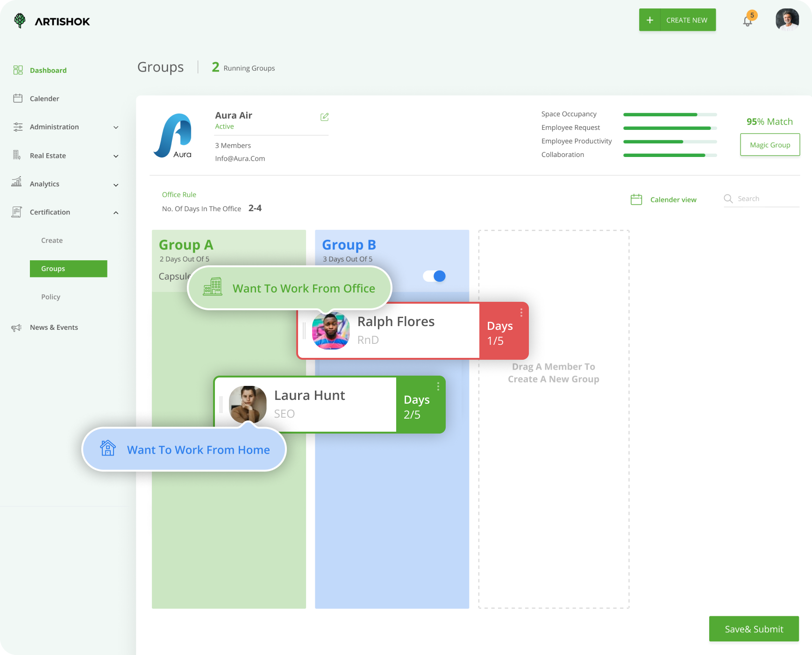Click the plus icon on Create New

pyautogui.click(x=650, y=20)
